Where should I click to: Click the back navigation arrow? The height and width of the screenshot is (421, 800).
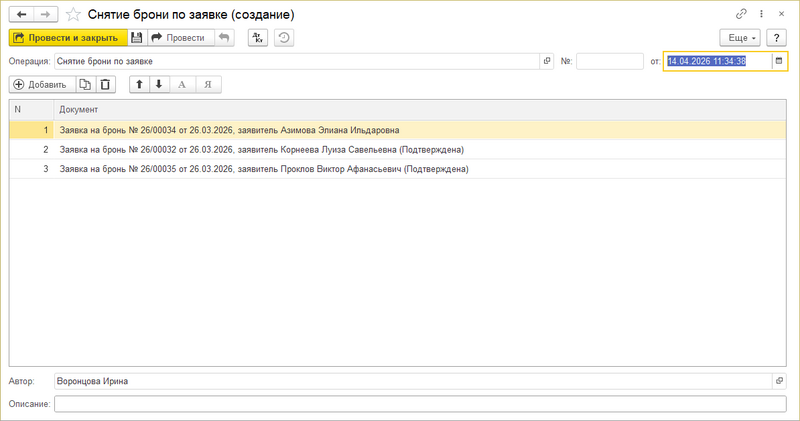click(21, 14)
